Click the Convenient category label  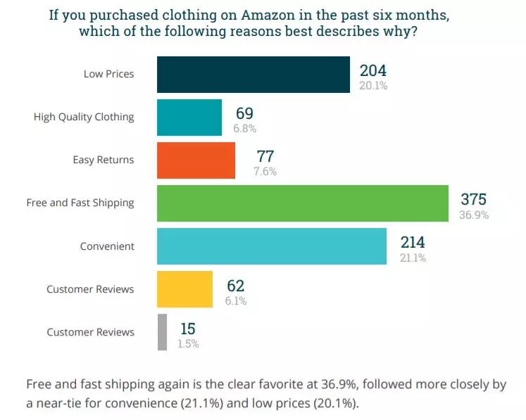pos(107,246)
